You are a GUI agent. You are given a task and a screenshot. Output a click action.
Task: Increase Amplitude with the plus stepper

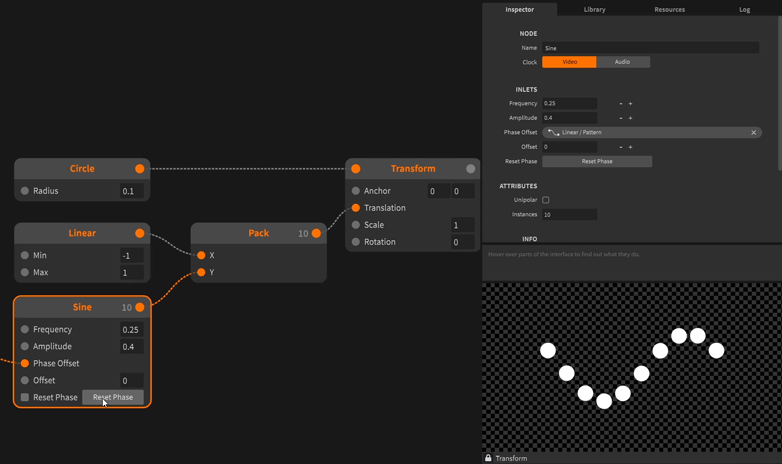[x=630, y=118]
